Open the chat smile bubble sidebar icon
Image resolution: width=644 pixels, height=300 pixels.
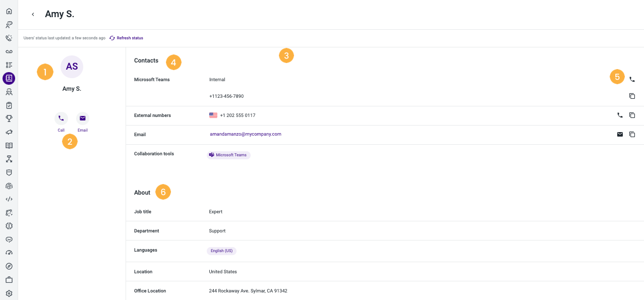[9, 239]
